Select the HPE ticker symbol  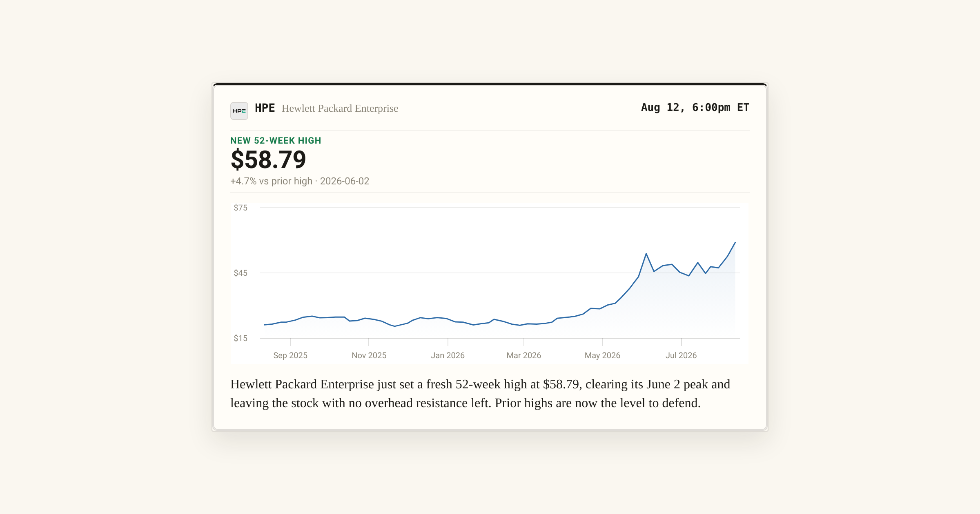265,108
